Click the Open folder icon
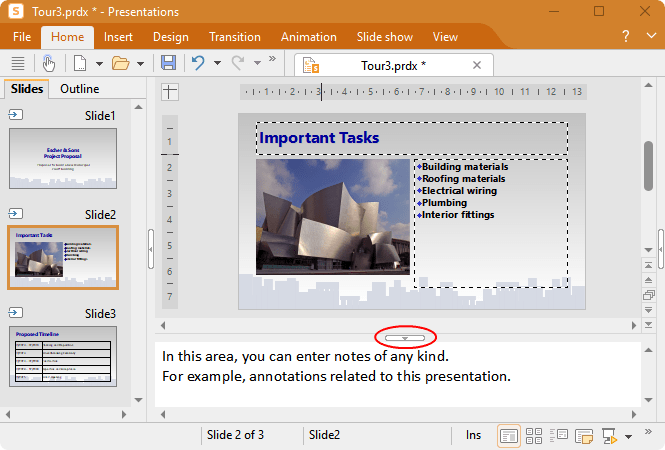 tap(121, 64)
